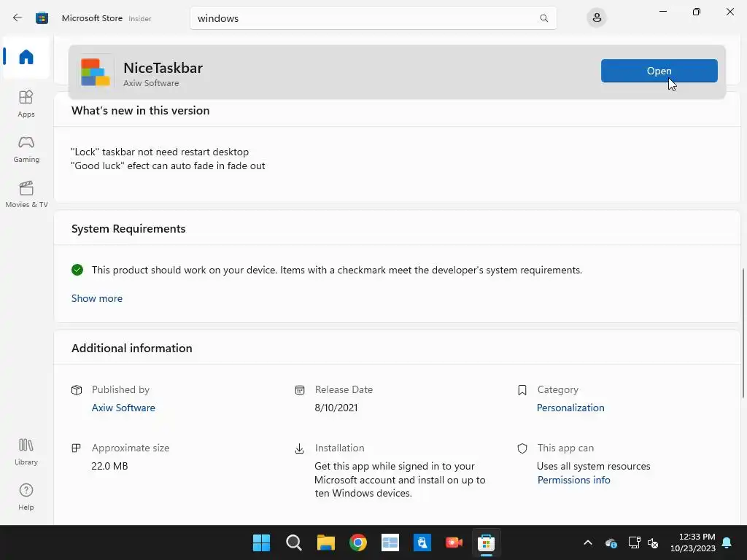Image resolution: width=747 pixels, height=560 pixels.
Task: Click the widgets taskbar icon
Action: 390,542
